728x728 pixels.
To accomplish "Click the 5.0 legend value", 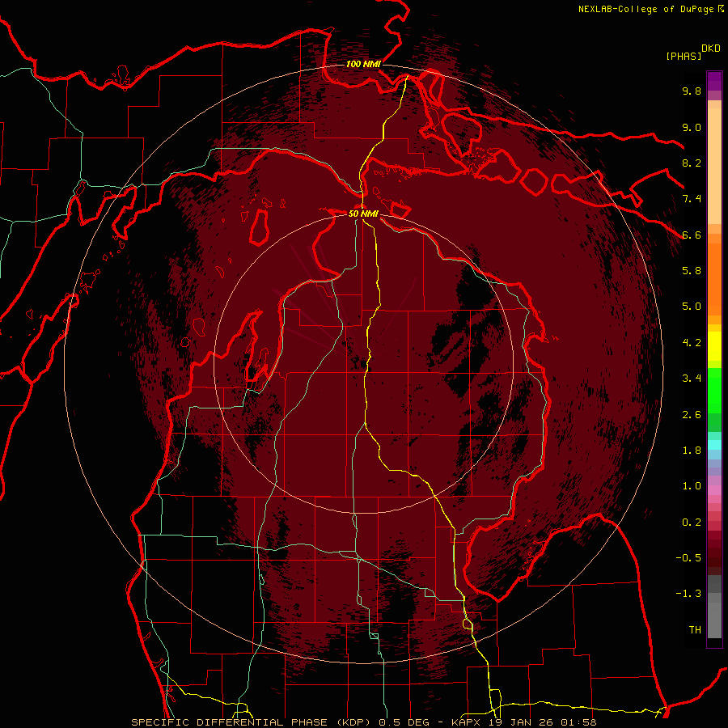I will 692,307.
